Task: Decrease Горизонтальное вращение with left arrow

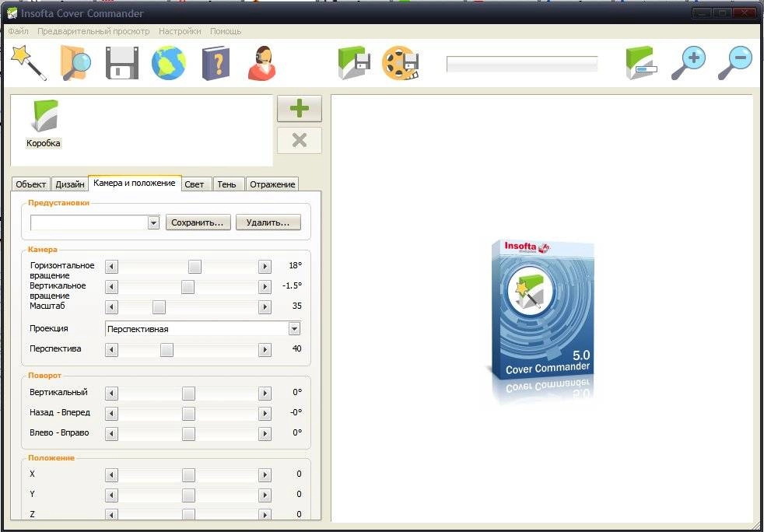Action: [111, 267]
